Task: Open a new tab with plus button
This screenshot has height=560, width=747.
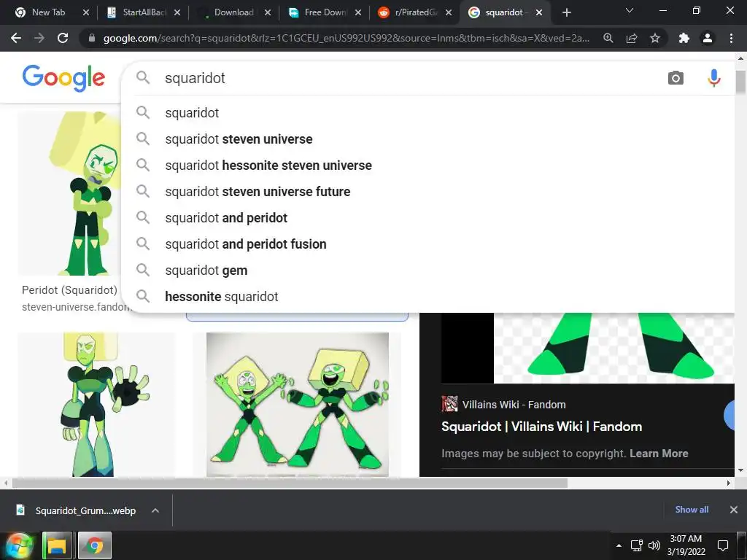Action: tap(566, 12)
